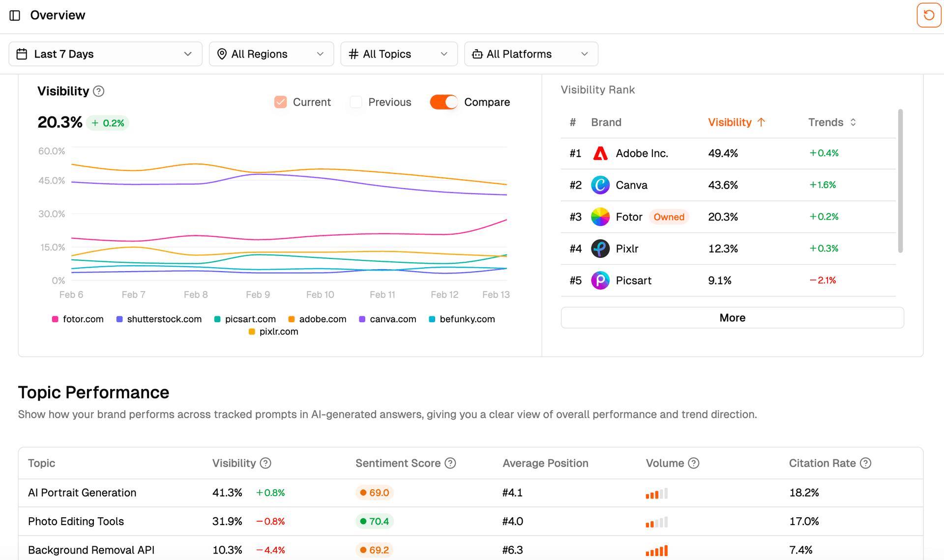
Task: Click the Fotor color-wheel logo
Action: pos(600,217)
